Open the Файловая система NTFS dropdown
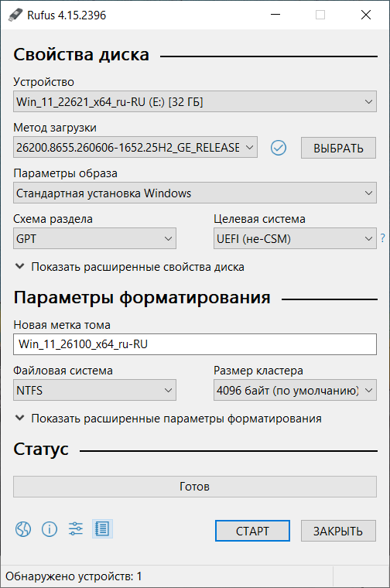Viewport: 390px width, 588px height. (x=94, y=391)
